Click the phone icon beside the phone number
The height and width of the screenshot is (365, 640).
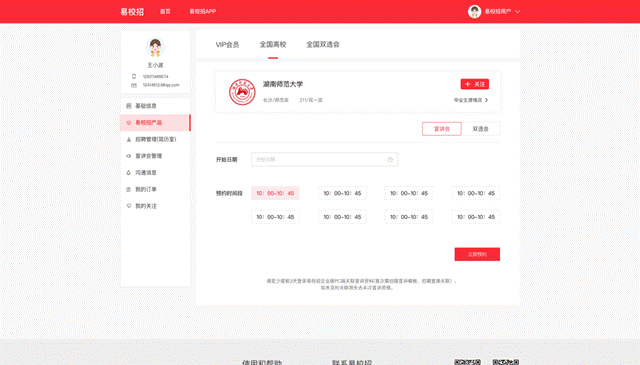pyautogui.click(x=133, y=76)
